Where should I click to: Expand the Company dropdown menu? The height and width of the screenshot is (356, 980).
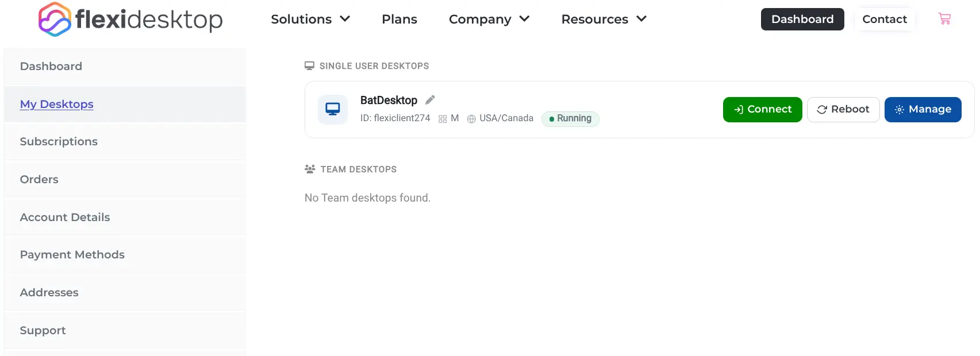pyautogui.click(x=489, y=19)
